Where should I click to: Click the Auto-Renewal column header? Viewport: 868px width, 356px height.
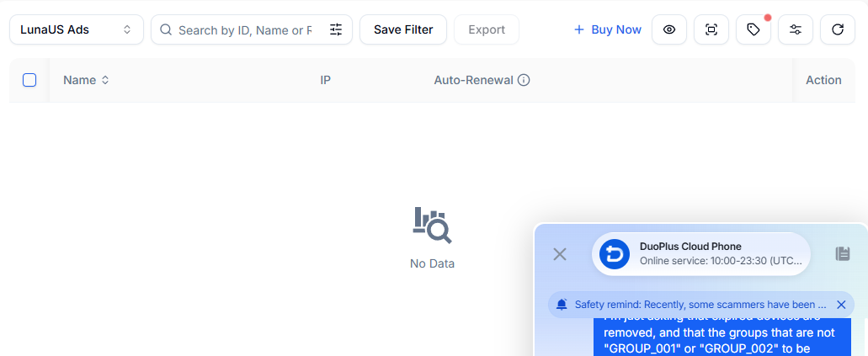click(x=473, y=80)
